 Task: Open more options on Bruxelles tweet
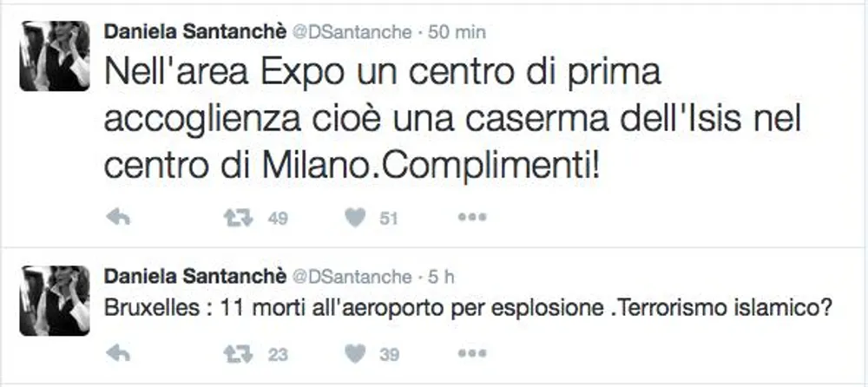pyautogui.click(x=472, y=352)
